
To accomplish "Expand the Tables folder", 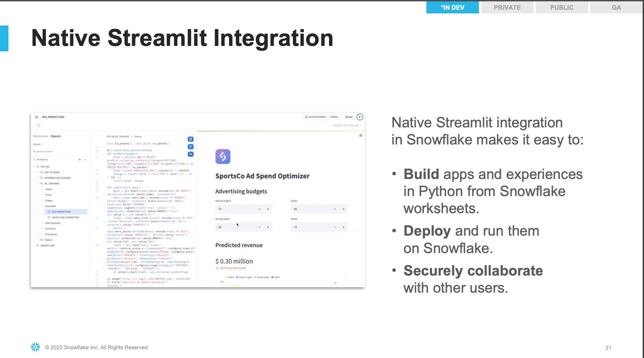I will (42, 189).
